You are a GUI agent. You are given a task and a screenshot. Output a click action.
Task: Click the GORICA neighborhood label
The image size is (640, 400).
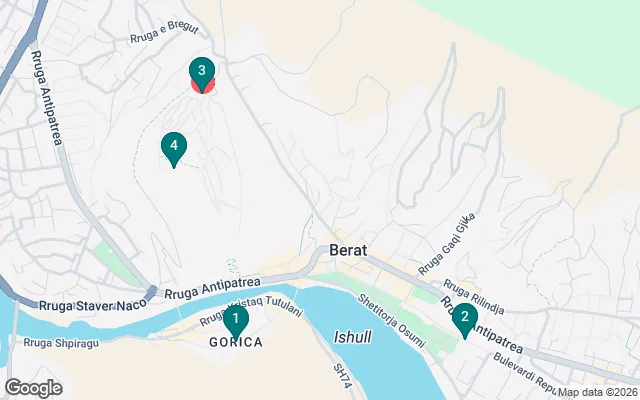point(236,342)
